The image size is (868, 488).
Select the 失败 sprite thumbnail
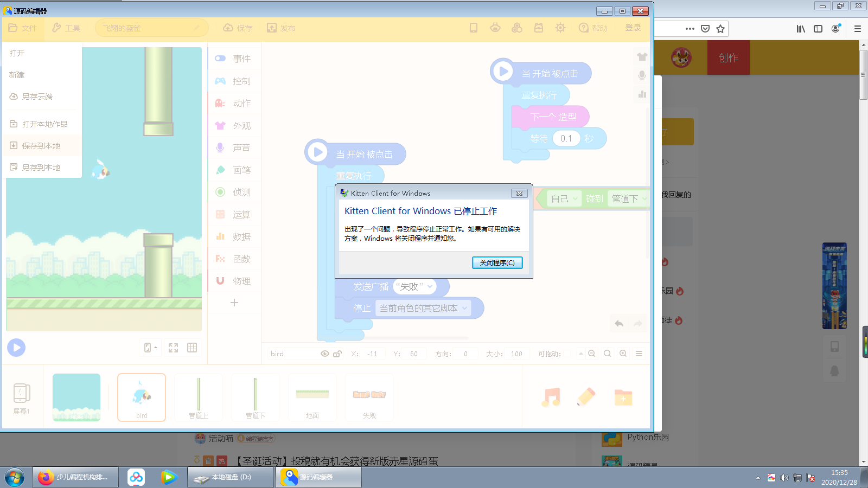pos(369,397)
